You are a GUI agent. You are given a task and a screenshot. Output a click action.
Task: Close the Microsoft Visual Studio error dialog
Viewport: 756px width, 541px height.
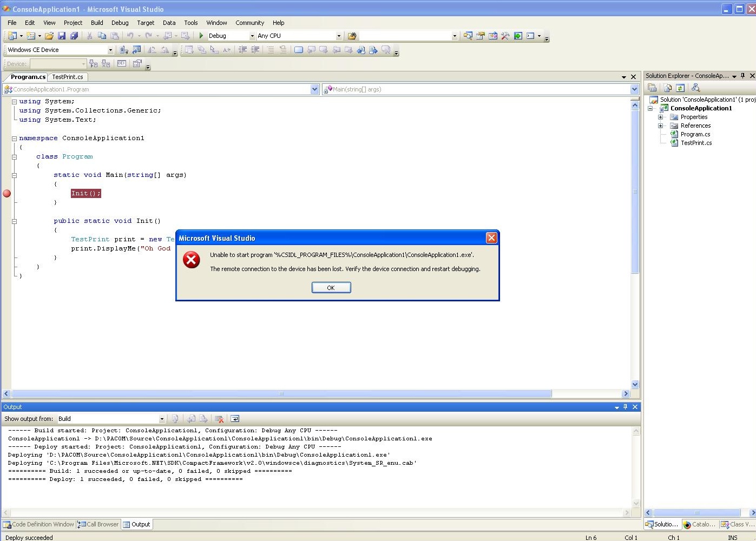coord(491,238)
